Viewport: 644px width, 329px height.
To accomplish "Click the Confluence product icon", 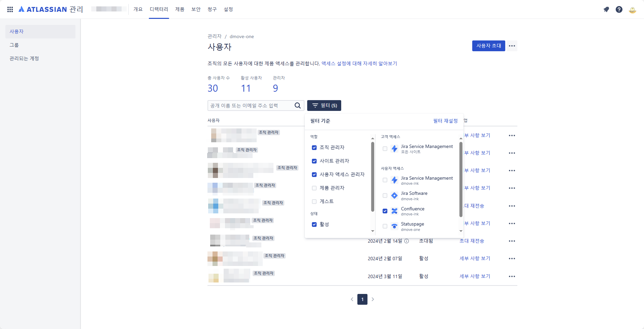I will (x=394, y=211).
